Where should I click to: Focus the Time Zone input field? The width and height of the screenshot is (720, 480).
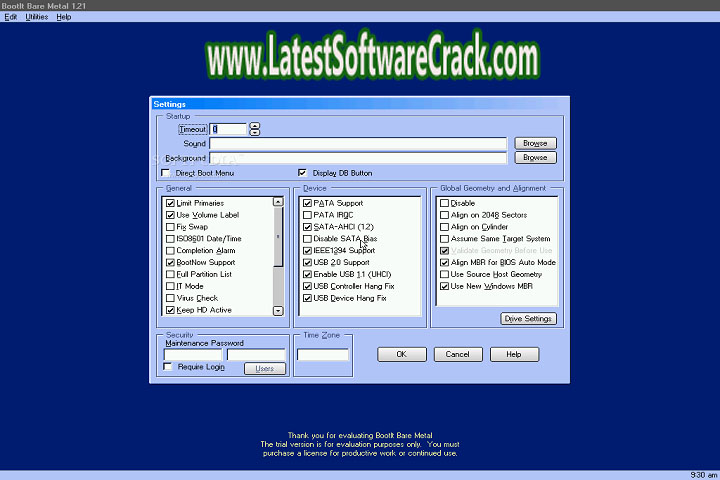tap(323, 354)
